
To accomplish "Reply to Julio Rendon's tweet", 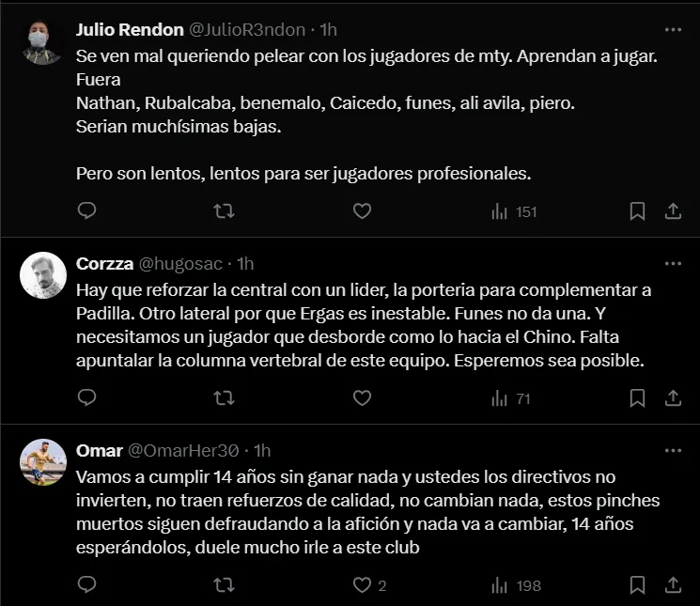I will [x=86, y=211].
